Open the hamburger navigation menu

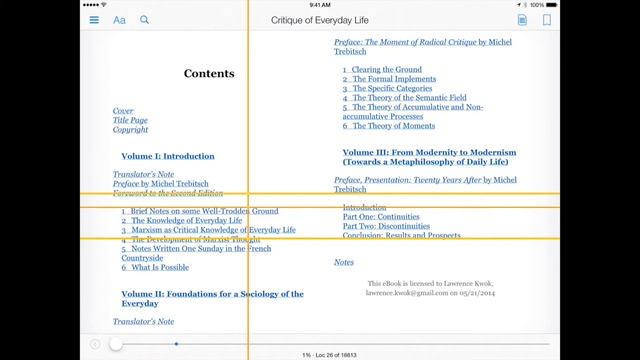coord(94,20)
